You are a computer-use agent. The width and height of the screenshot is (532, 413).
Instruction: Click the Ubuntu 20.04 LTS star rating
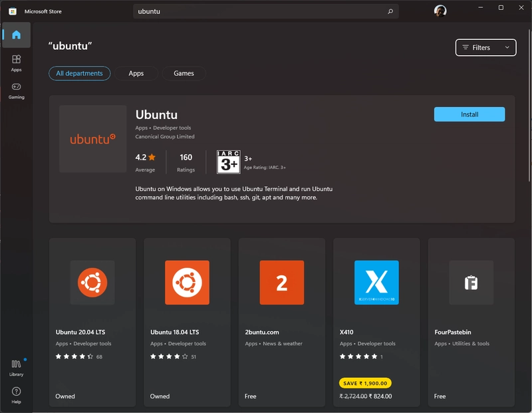[x=74, y=356]
